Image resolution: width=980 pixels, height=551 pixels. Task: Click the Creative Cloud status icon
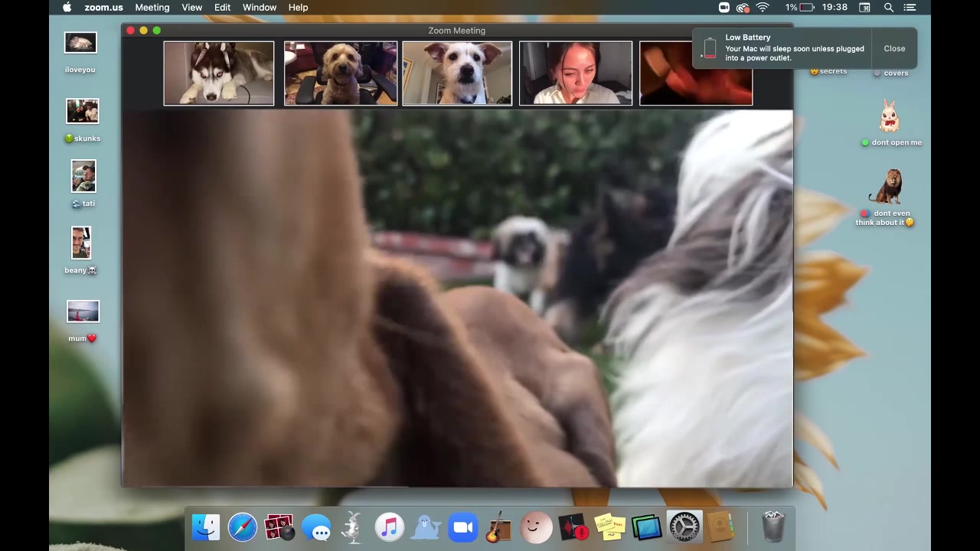coord(742,8)
